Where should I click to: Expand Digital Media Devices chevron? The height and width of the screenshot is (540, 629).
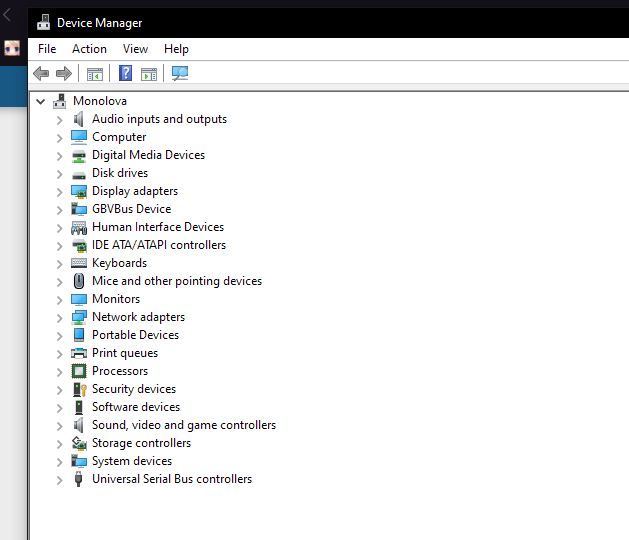59,156
